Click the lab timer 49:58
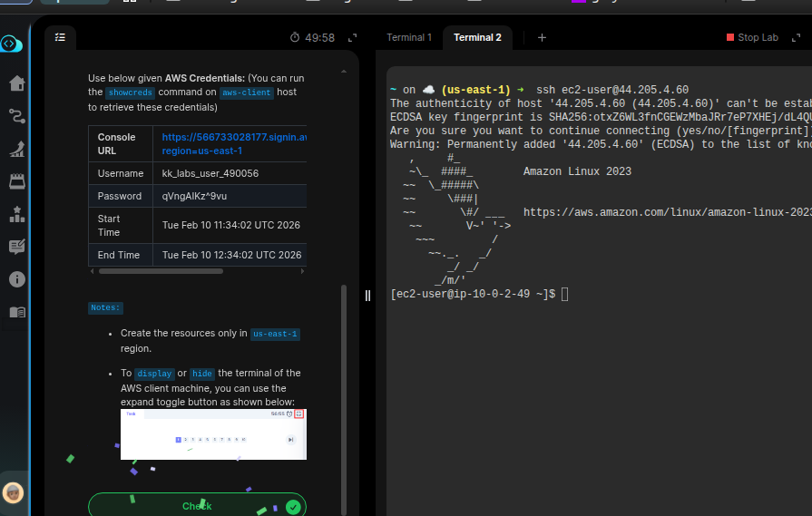812x516 pixels. [319, 38]
